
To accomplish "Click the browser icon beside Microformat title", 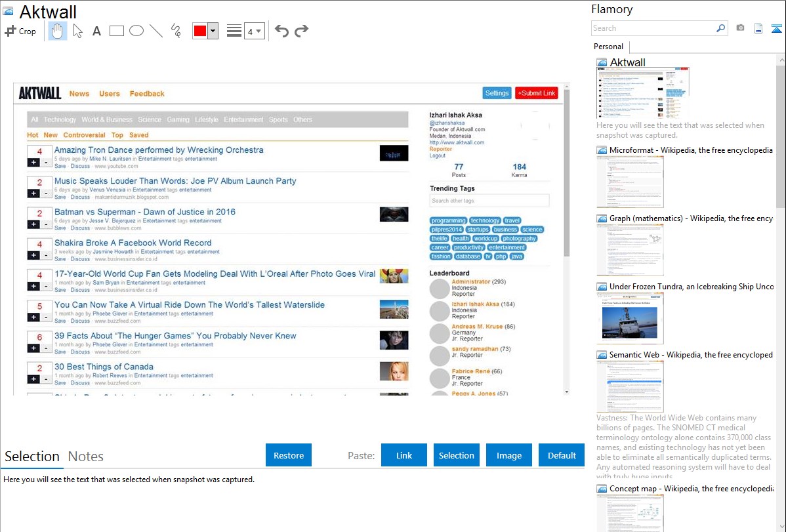I will point(602,150).
